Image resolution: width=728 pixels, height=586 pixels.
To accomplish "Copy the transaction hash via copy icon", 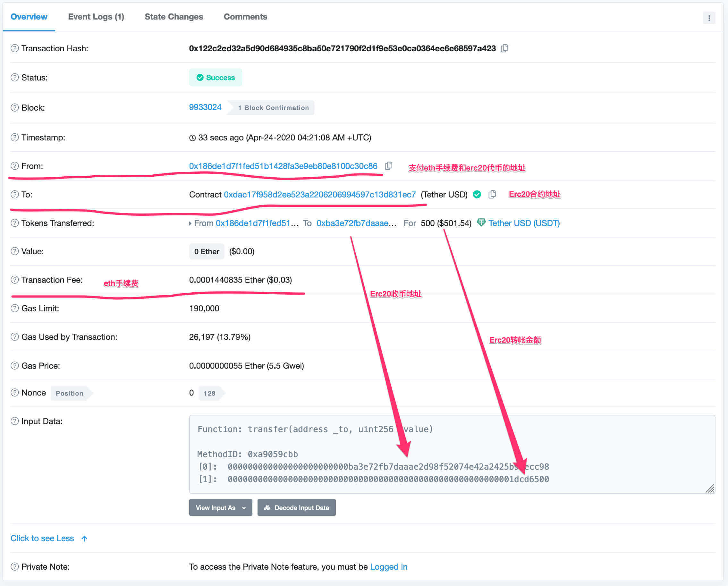I will (x=504, y=48).
